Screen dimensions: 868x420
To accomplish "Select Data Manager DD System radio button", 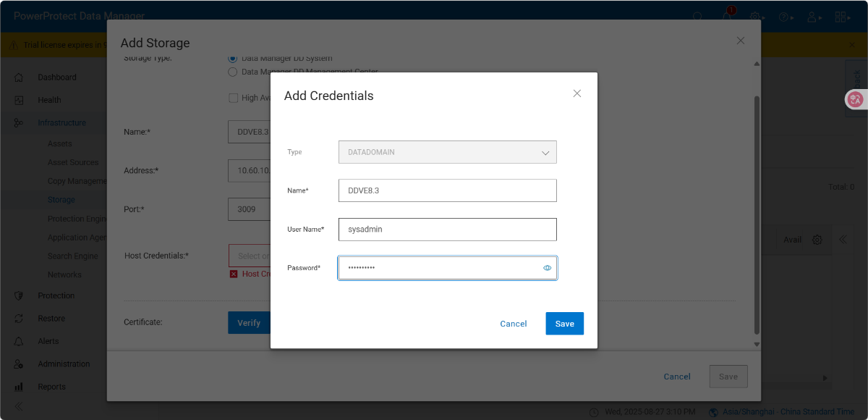I will (x=233, y=58).
